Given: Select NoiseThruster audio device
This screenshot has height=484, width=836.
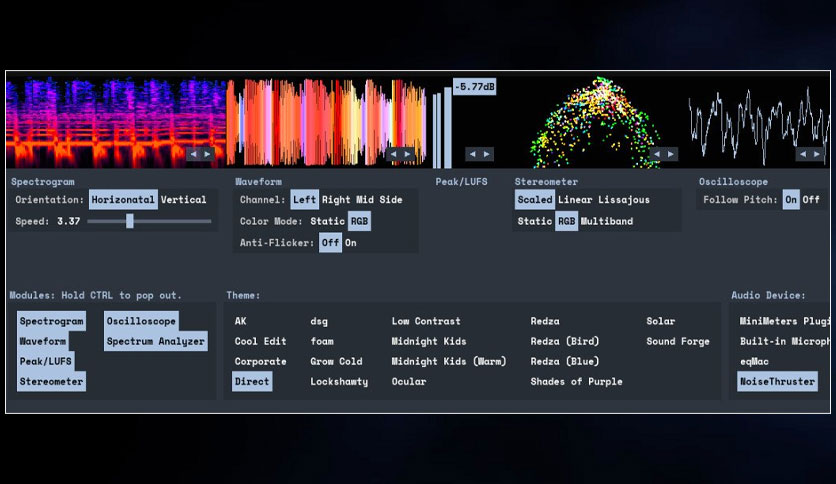Looking at the screenshot, I should pyautogui.click(x=777, y=382).
